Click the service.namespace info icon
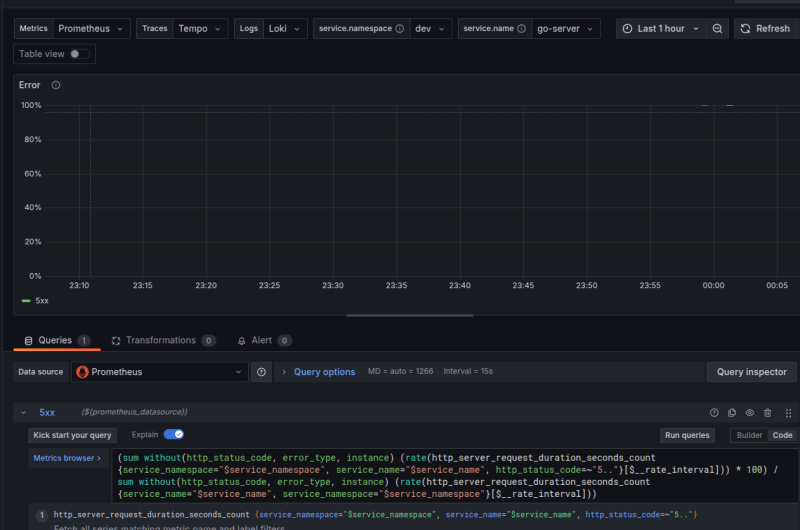This screenshot has width=800, height=530. pos(400,29)
